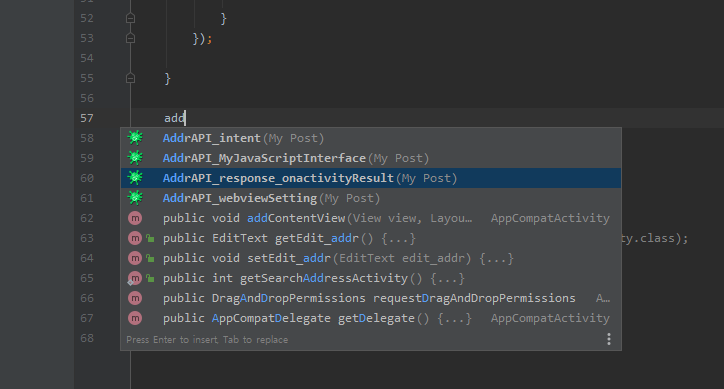Open completion popup options three-dot menu
724x389 pixels.
coord(609,339)
